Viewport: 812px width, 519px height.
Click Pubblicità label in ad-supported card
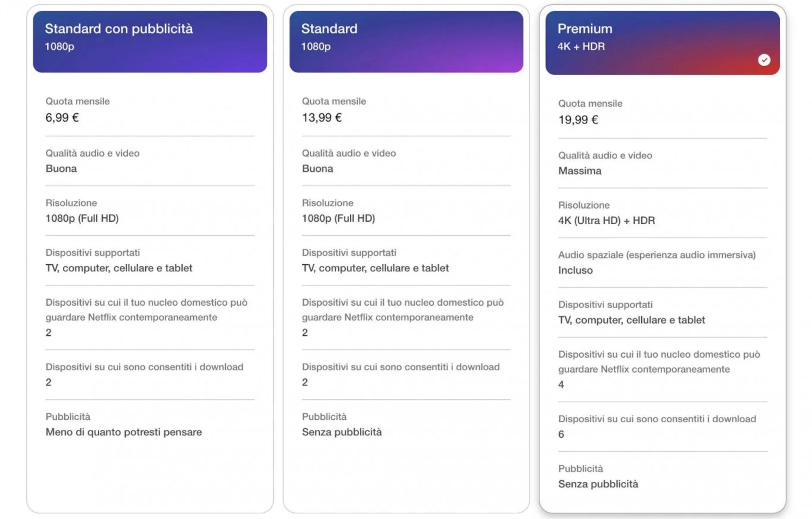click(68, 417)
